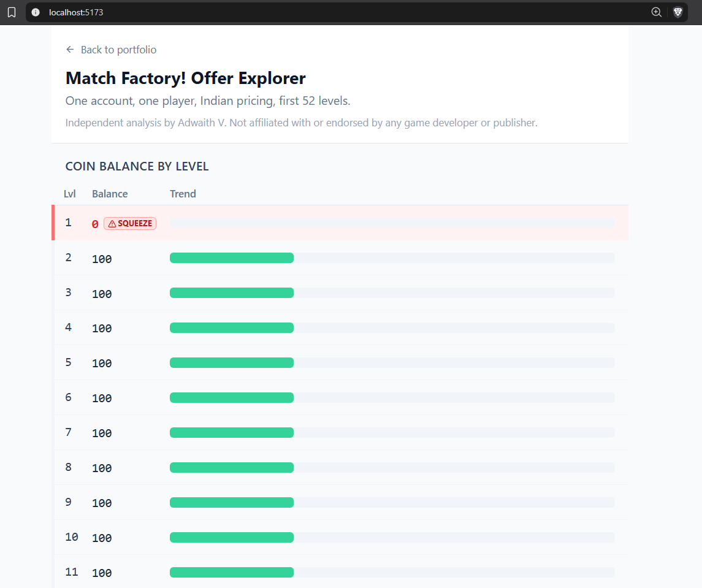702x588 pixels.
Task: Follow the Back to portfolio link
Action: coord(111,50)
